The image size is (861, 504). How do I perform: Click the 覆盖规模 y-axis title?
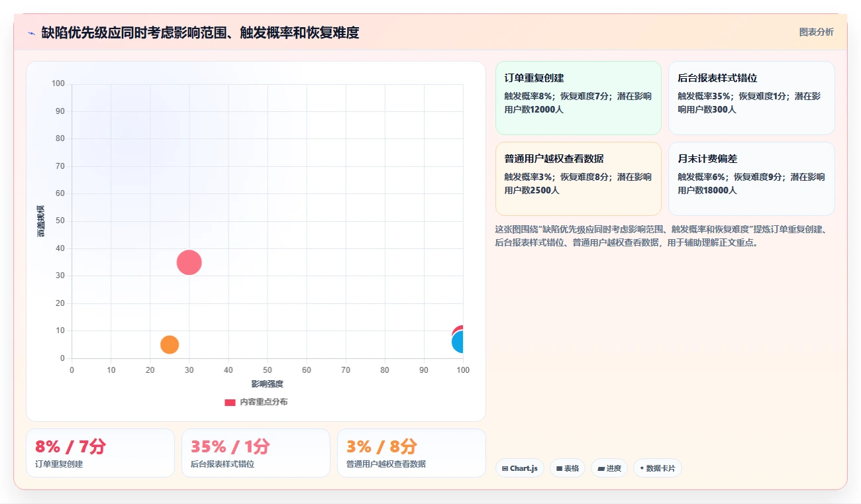tap(40, 221)
